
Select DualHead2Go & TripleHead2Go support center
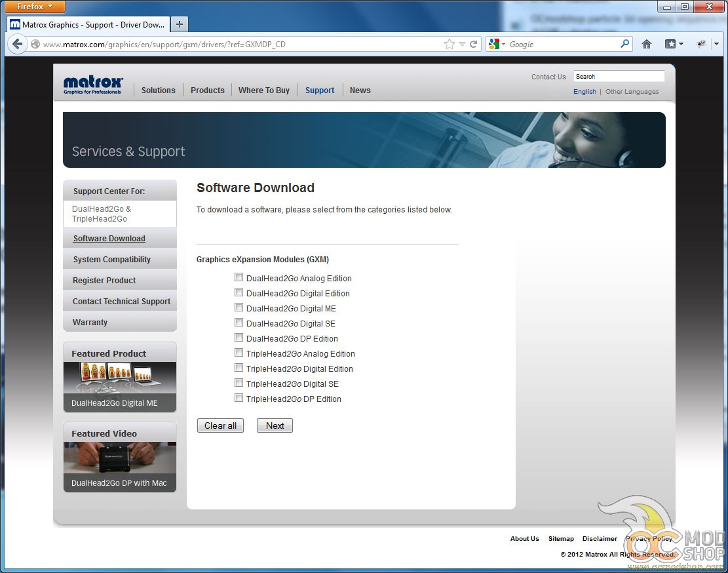click(x=120, y=214)
